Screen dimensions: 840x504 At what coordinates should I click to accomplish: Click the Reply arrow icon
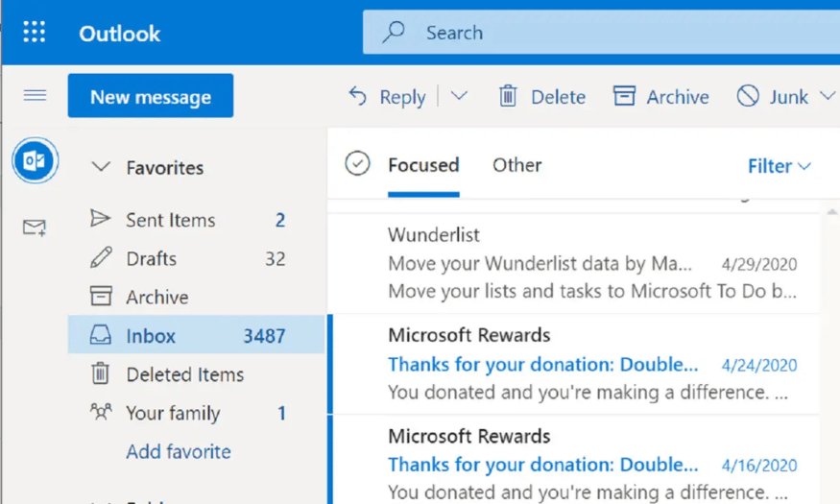pos(358,96)
